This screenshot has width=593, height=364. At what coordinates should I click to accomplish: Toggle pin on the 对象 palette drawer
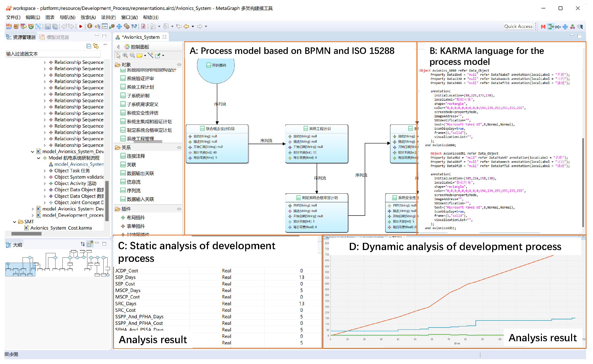(179, 64)
